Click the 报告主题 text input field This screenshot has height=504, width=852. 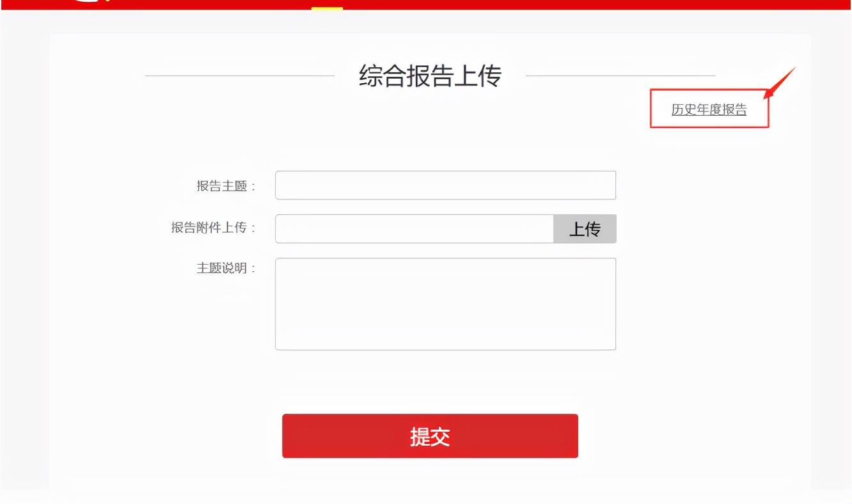[x=445, y=185]
